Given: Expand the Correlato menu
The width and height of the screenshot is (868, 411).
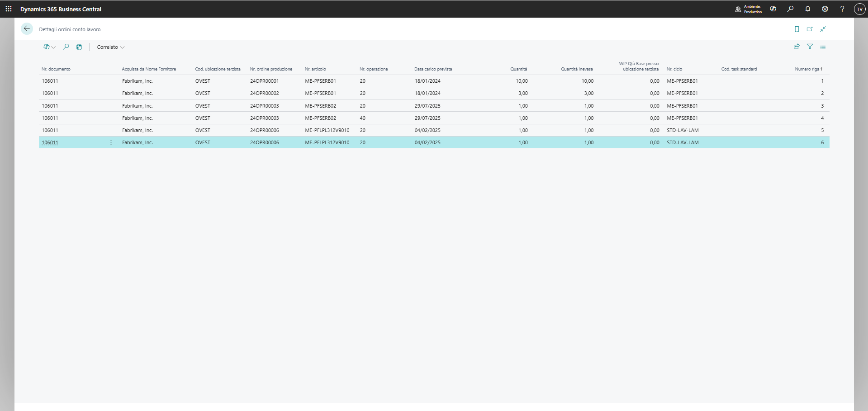Looking at the screenshot, I should point(110,47).
